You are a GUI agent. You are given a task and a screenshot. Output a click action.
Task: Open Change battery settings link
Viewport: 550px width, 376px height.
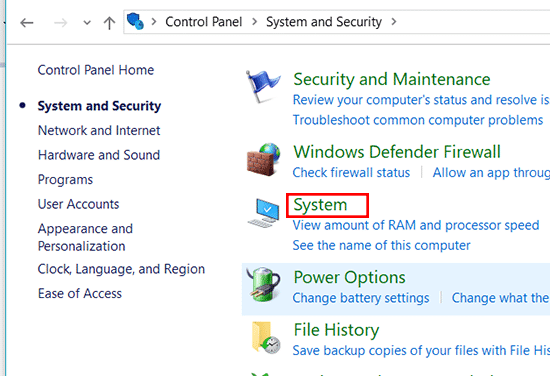(x=361, y=298)
